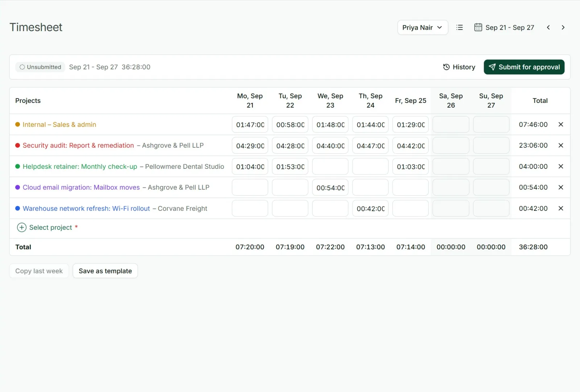
Task: Click the blue dot for Warehouse network refresh
Action: coord(17,208)
